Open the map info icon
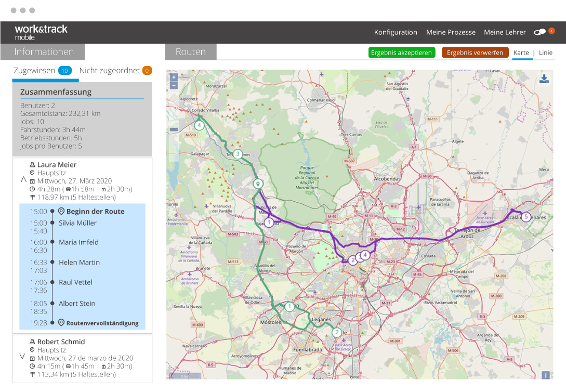 point(546,375)
